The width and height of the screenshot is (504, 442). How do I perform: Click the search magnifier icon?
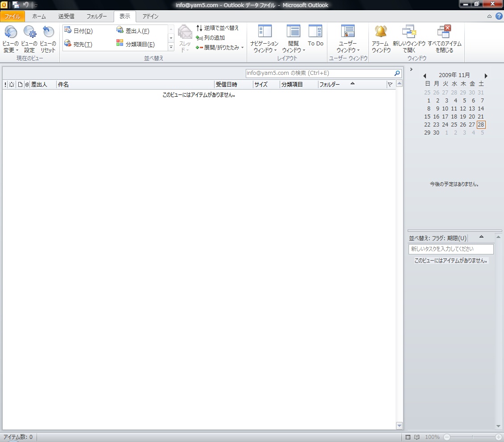coord(397,73)
